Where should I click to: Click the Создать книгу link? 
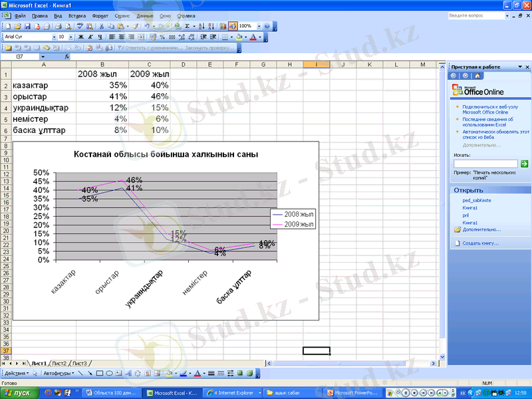click(477, 243)
